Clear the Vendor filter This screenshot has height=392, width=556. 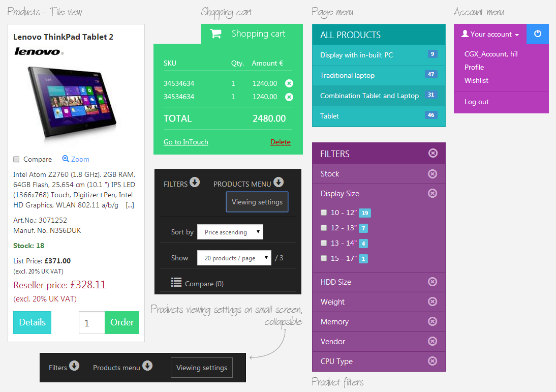[x=433, y=341]
